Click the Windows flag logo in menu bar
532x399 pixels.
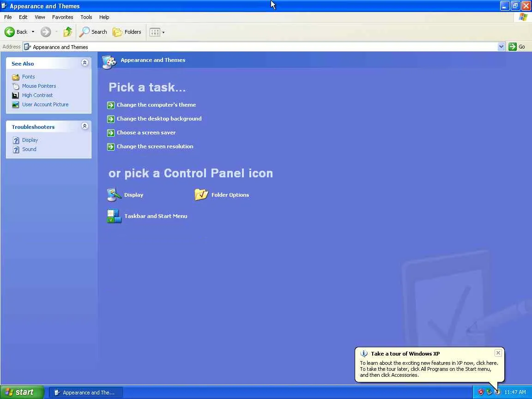pyautogui.click(x=523, y=17)
